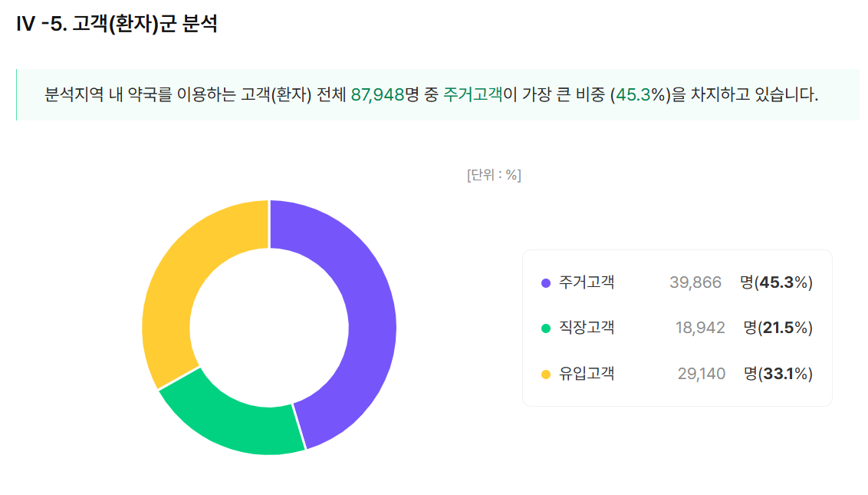Click the yellow 유입고객 legend dot
The image size is (868, 495).
click(x=546, y=375)
